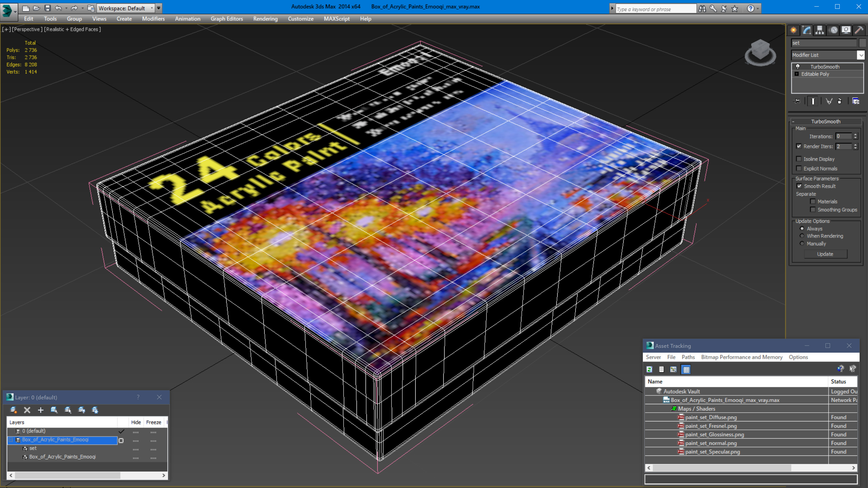Open the Utilities panel hammer icon
Viewport: 868px width, 488px height.
point(859,30)
